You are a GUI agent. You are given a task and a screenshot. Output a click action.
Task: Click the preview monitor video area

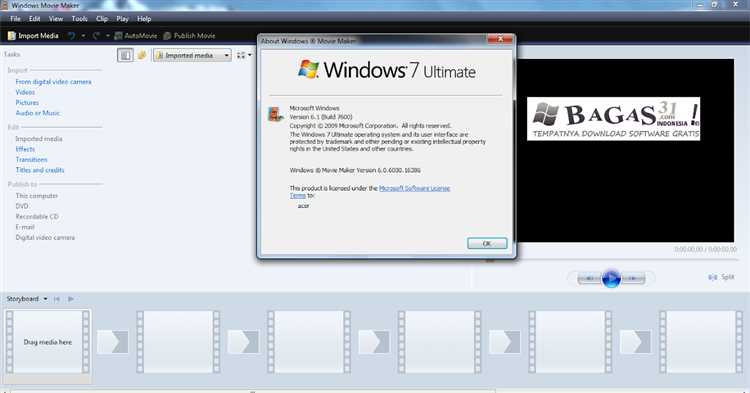(625, 150)
